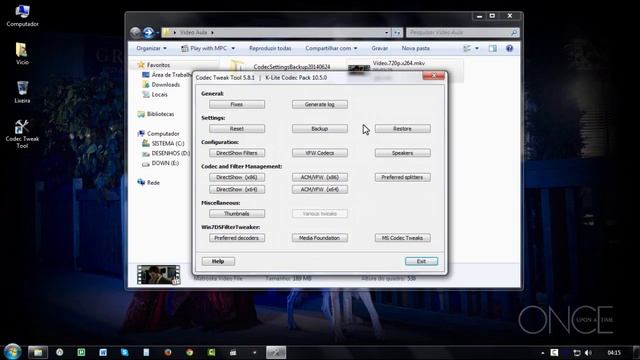640x360 pixels.
Task: Click the Word taskbar icon
Action: (x=103, y=352)
